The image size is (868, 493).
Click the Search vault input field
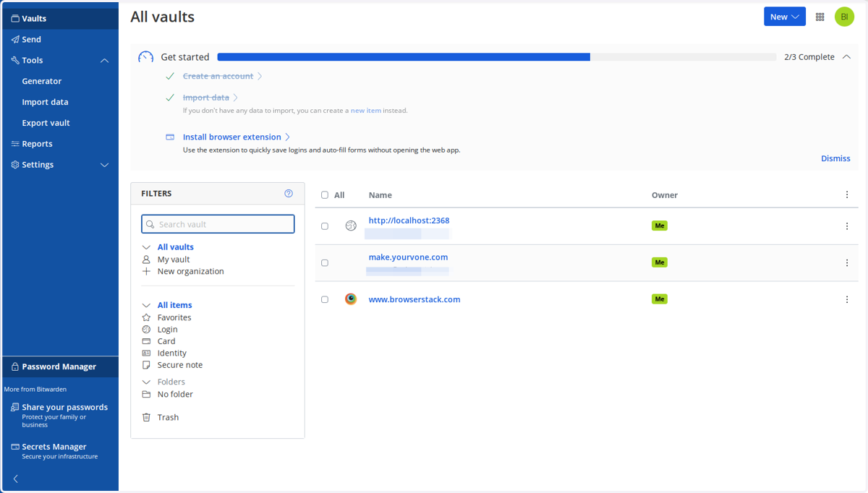(x=218, y=224)
